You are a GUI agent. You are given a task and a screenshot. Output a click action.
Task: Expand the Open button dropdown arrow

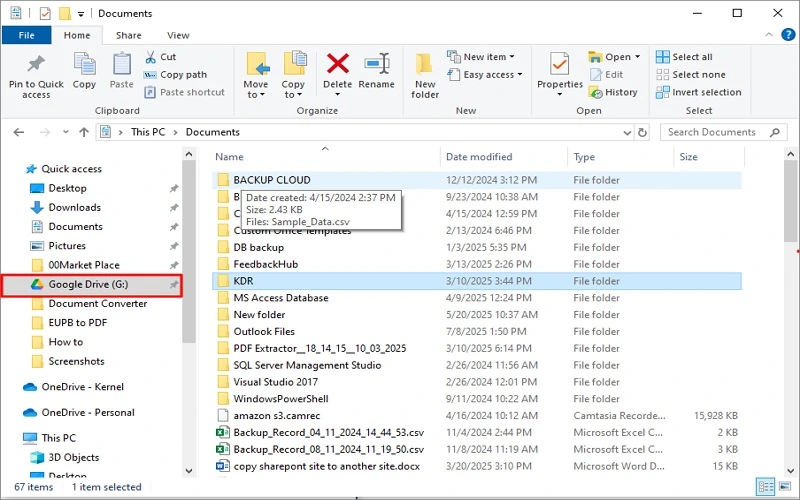click(637, 57)
